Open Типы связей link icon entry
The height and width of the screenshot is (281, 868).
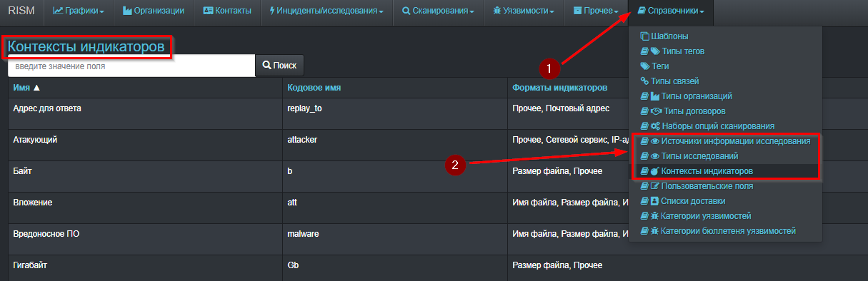pos(669,81)
